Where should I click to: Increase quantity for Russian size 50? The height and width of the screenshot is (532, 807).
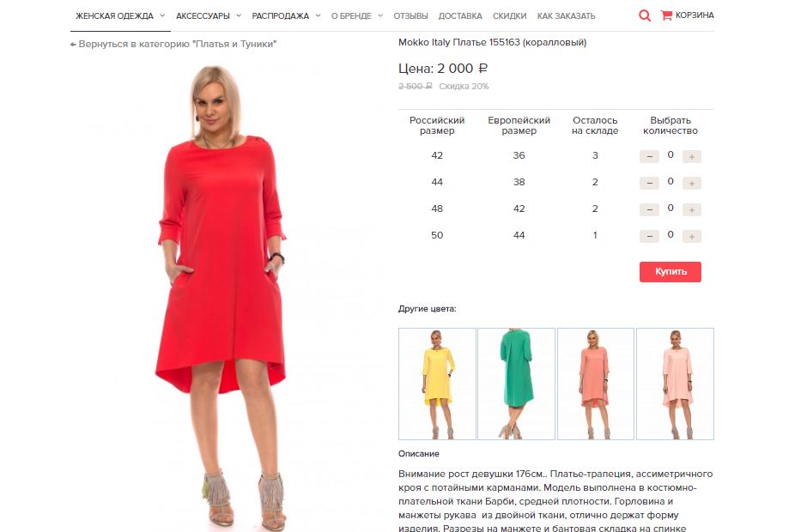(x=692, y=237)
